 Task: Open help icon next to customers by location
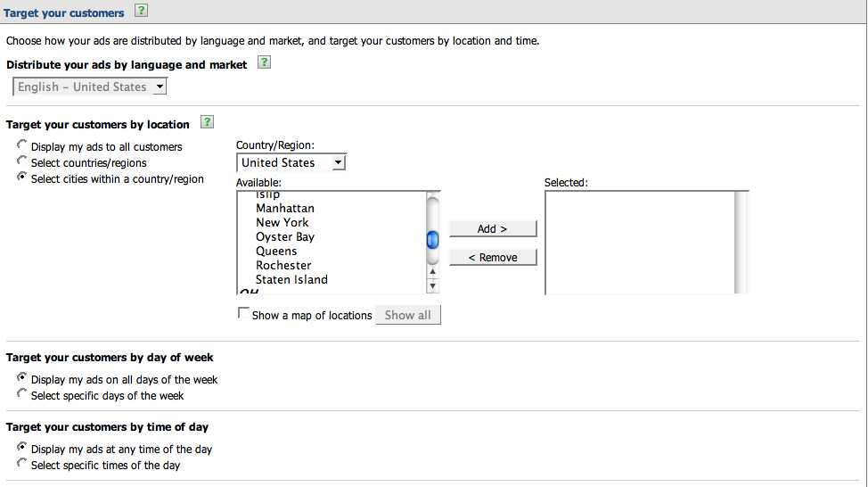[x=207, y=123]
